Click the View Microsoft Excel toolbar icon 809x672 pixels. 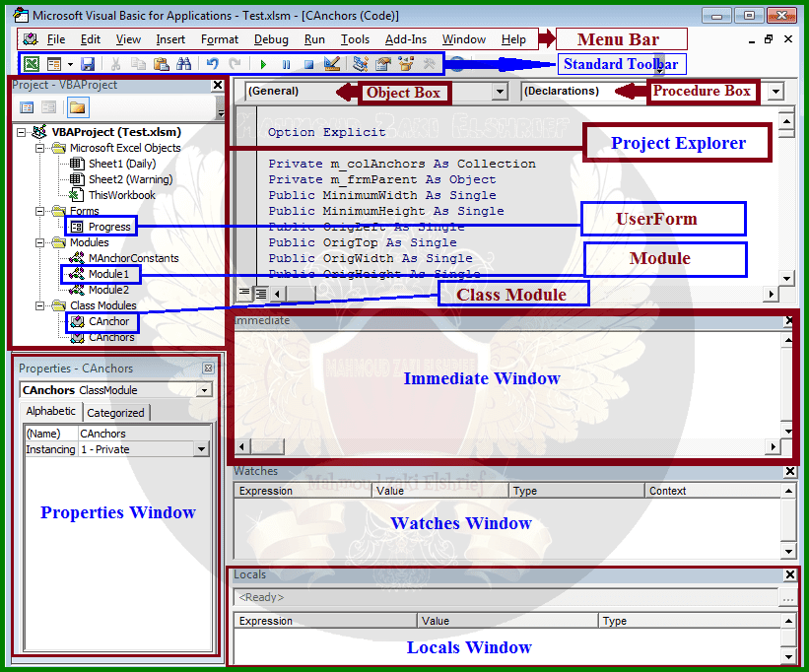pyautogui.click(x=31, y=62)
